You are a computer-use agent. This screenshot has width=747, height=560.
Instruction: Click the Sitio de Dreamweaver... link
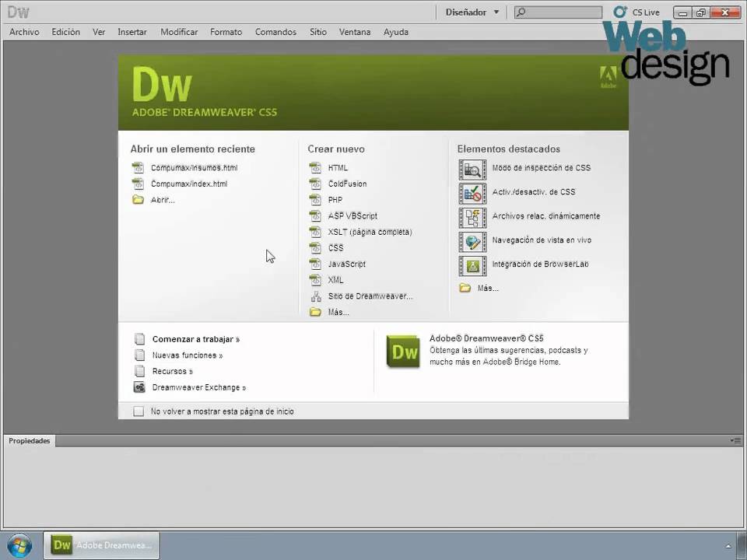(x=370, y=296)
